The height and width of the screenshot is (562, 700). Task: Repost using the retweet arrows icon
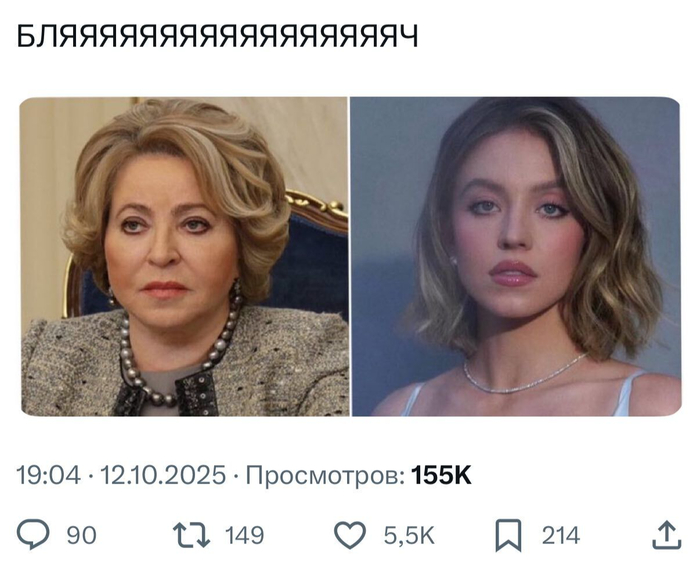click(192, 535)
